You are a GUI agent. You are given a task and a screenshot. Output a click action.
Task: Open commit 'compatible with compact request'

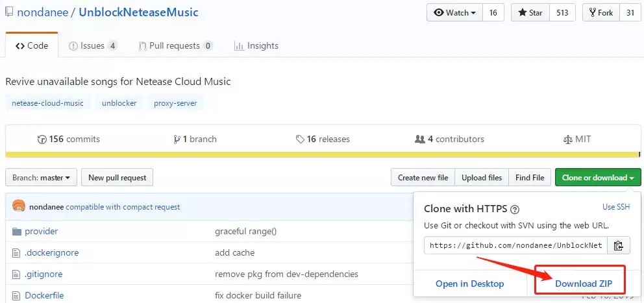pyautogui.click(x=123, y=207)
